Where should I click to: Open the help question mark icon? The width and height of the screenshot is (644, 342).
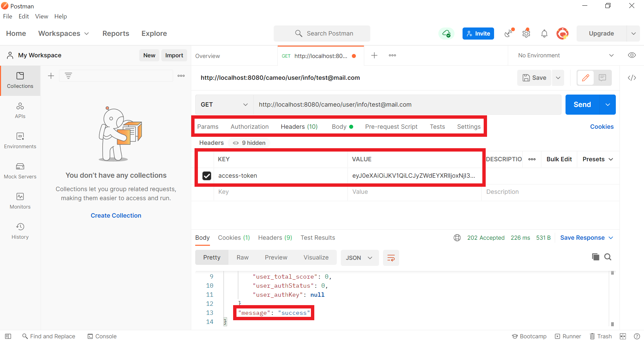click(637, 336)
